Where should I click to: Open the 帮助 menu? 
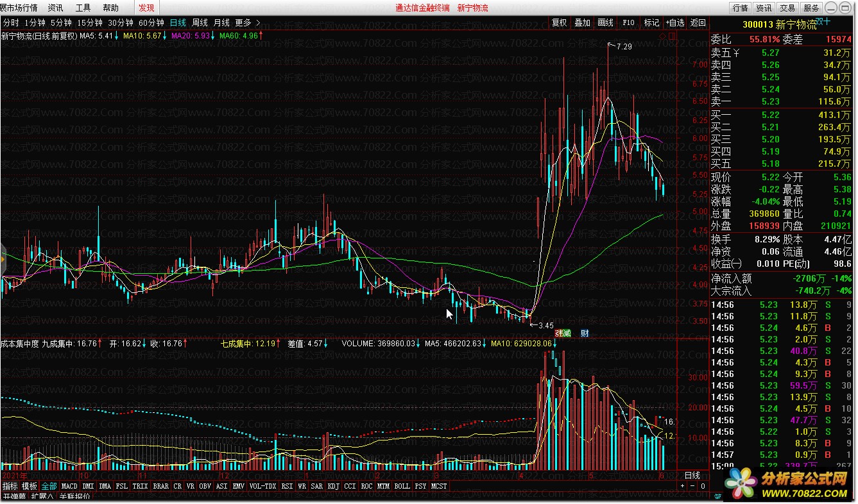(110, 8)
